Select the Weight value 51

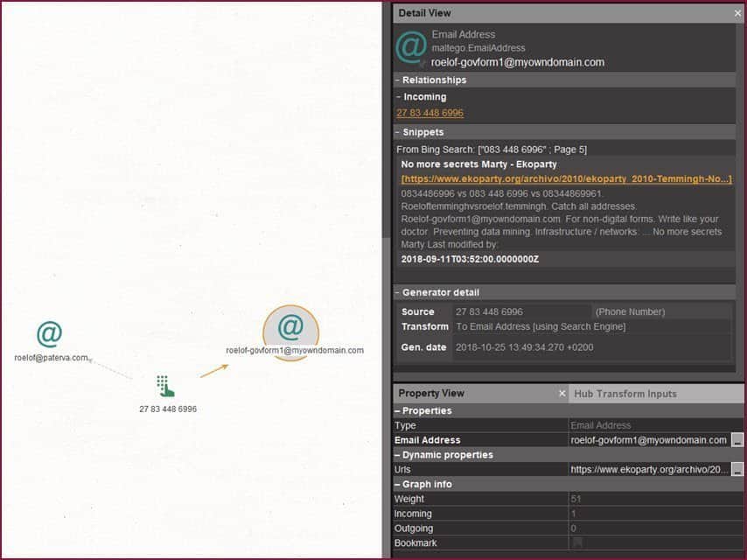pyautogui.click(x=576, y=499)
